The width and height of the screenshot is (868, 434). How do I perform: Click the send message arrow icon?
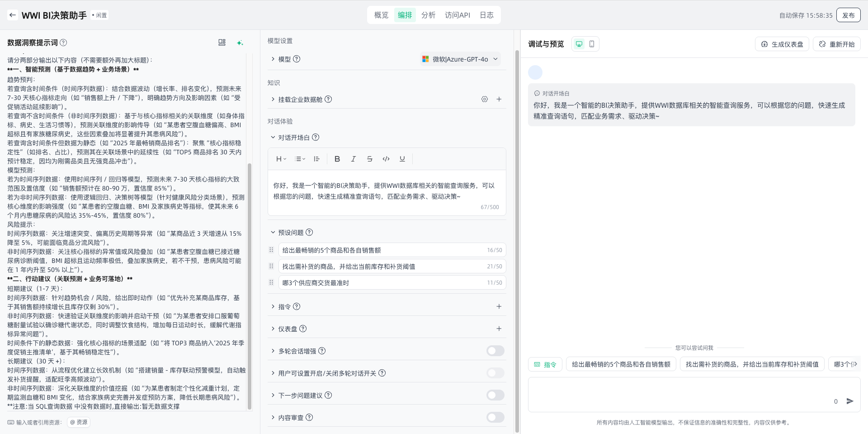tap(850, 401)
